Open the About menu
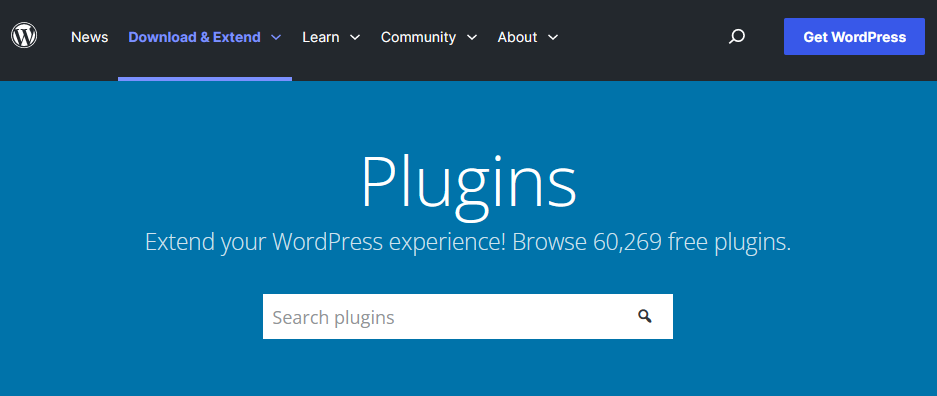This screenshot has width=937, height=396. pyautogui.click(x=518, y=37)
